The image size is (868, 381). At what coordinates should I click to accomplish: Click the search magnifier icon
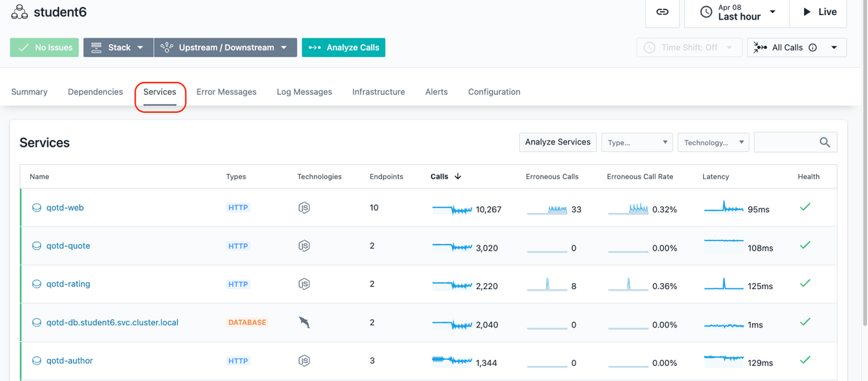[825, 142]
